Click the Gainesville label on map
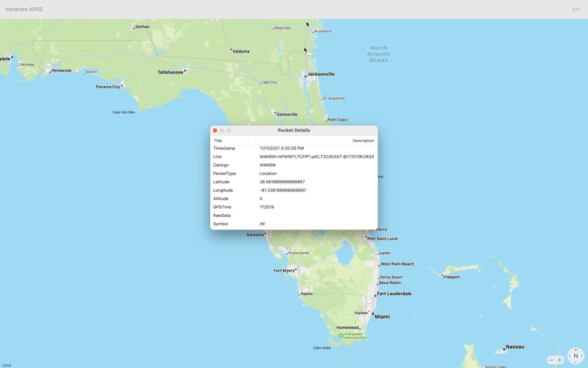The width and height of the screenshot is (588, 368). 287,114
